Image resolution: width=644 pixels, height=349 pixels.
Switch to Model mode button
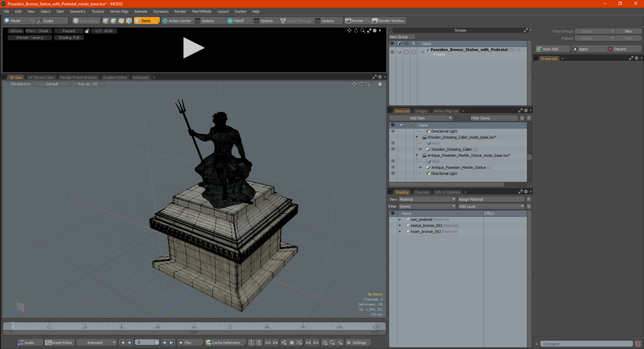tap(19, 21)
